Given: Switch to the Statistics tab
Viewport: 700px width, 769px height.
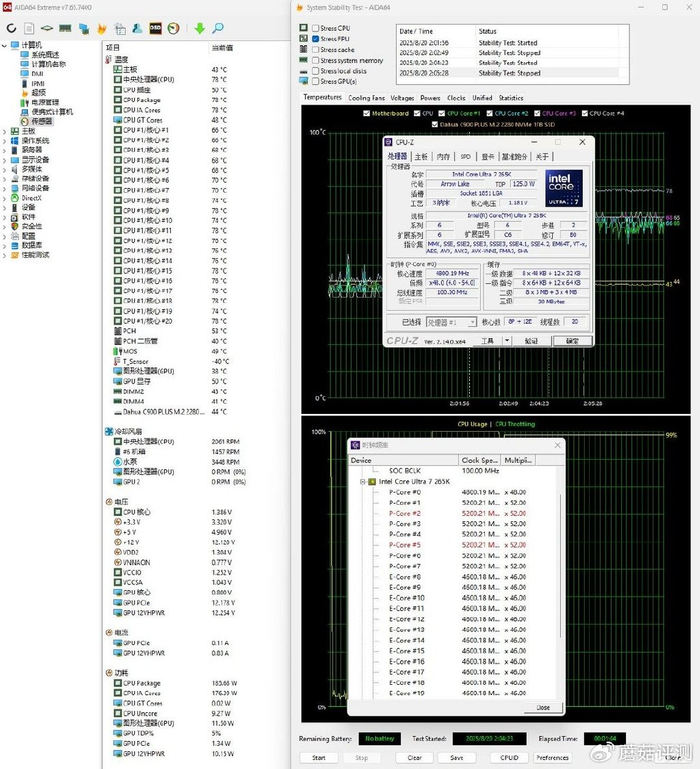Looking at the screenshot, I should (511, 98).
